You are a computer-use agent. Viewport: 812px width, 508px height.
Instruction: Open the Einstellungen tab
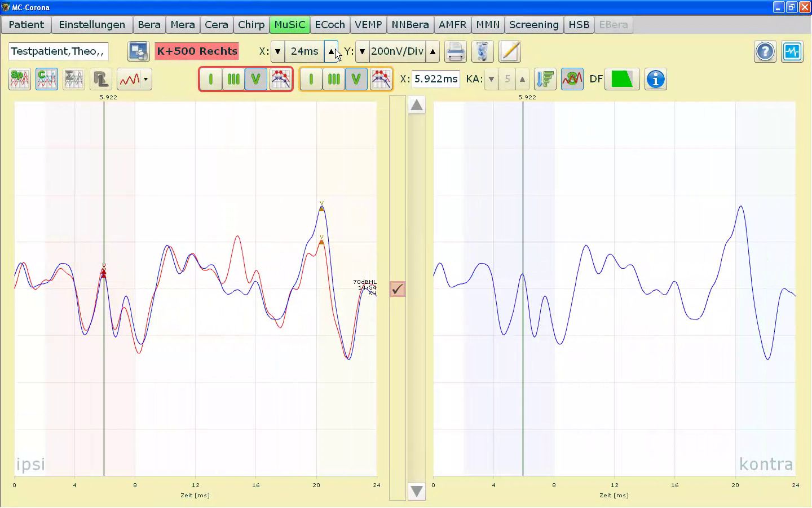(92, 25)
